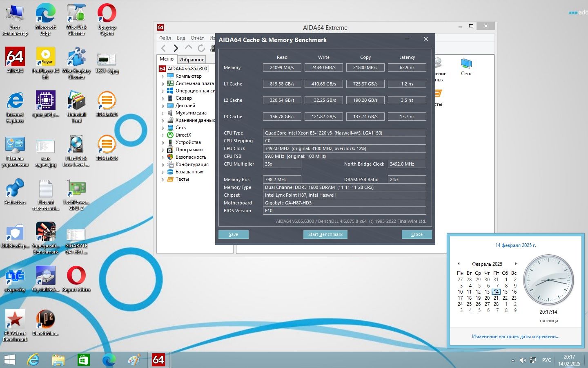Viewport: 588px width, 368px height.
Task: Open PotPlayer 64 bit desktop icon
Action: [46, 63]
